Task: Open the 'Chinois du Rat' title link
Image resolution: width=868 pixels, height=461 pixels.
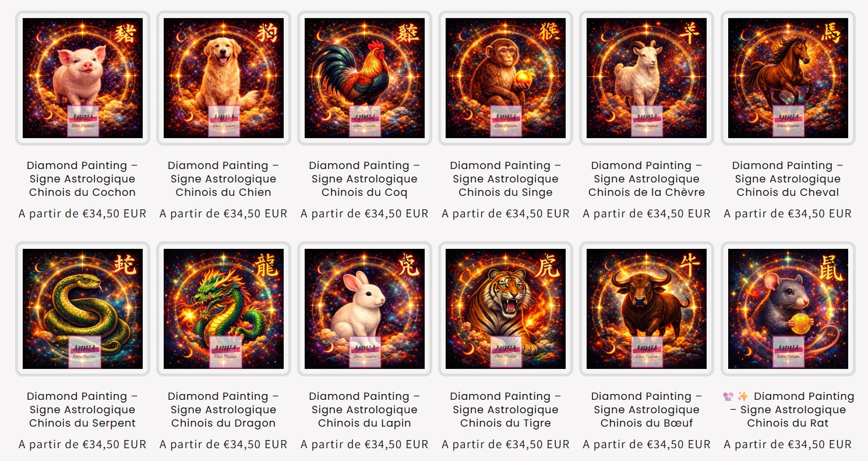Action: point(788,410)
